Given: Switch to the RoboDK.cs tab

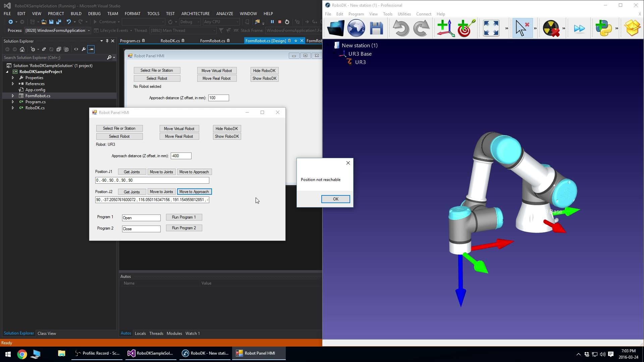Looking at the screenshot, I should coord(170,41).
